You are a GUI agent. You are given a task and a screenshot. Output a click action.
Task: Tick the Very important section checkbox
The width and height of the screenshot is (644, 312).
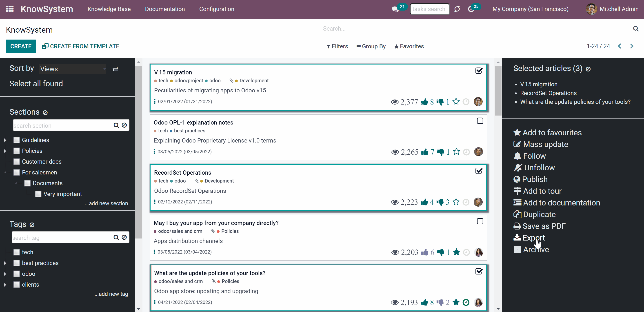point(38,194)
